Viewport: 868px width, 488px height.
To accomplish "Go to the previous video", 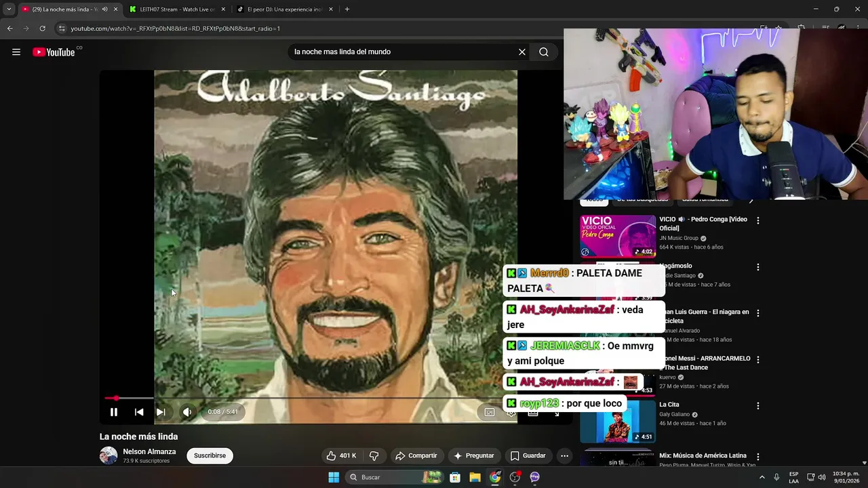I will point(139,412).
